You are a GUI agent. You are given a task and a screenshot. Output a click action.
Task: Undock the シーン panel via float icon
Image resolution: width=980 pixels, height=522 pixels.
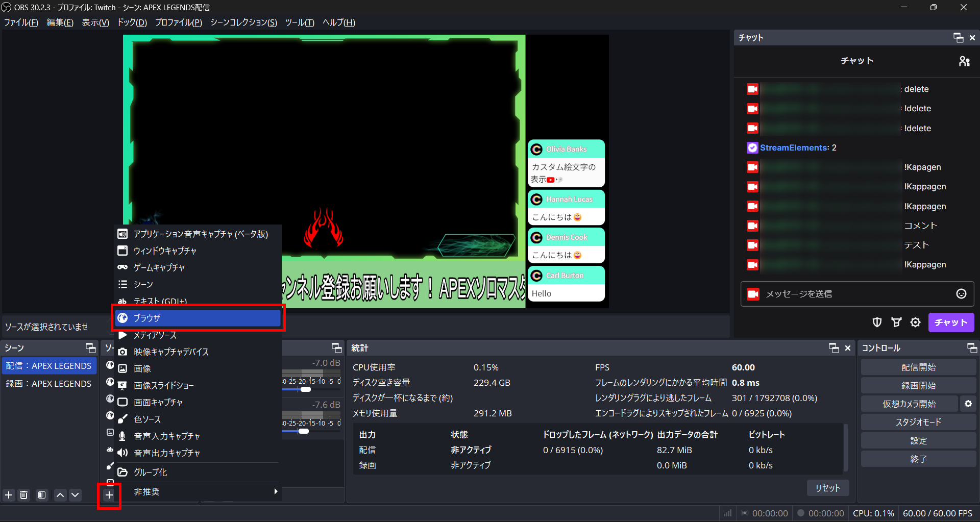point(91,348)
